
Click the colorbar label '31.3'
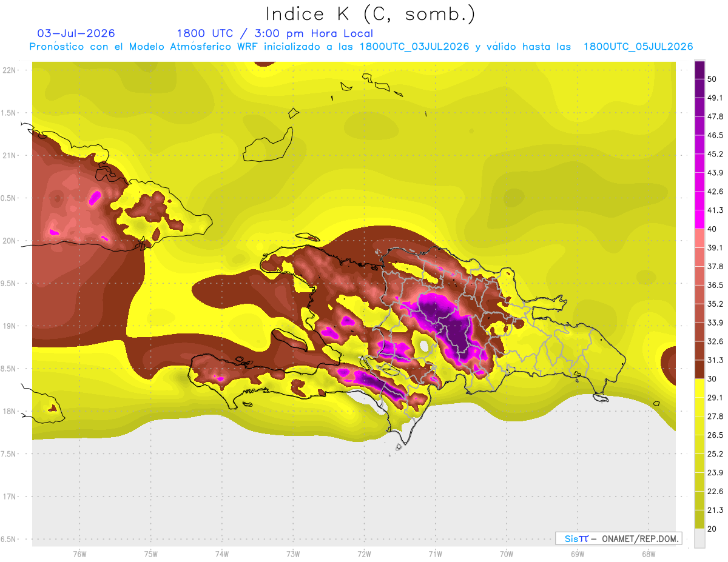[x=715, y=360]
